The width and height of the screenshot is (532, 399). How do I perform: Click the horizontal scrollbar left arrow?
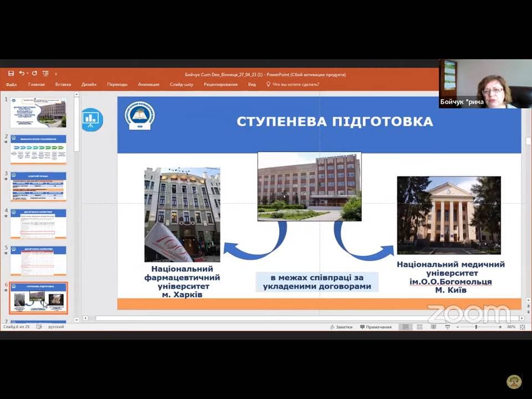tap(85, 318)
